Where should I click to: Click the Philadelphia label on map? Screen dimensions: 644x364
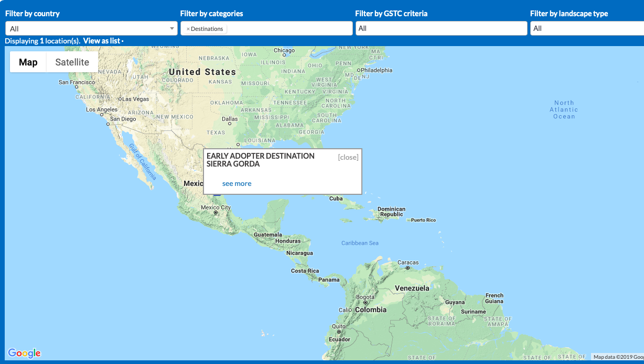[376, 70]
